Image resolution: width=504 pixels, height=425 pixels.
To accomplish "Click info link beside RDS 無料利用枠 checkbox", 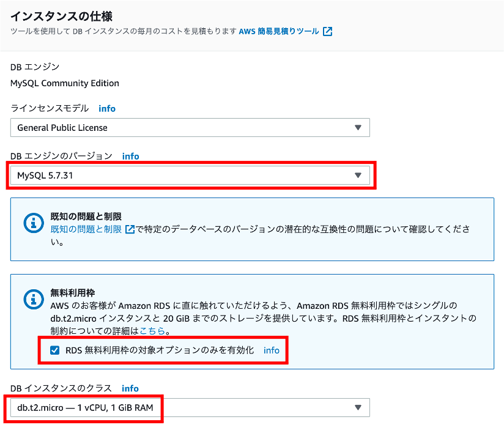I will coord(272,350).
